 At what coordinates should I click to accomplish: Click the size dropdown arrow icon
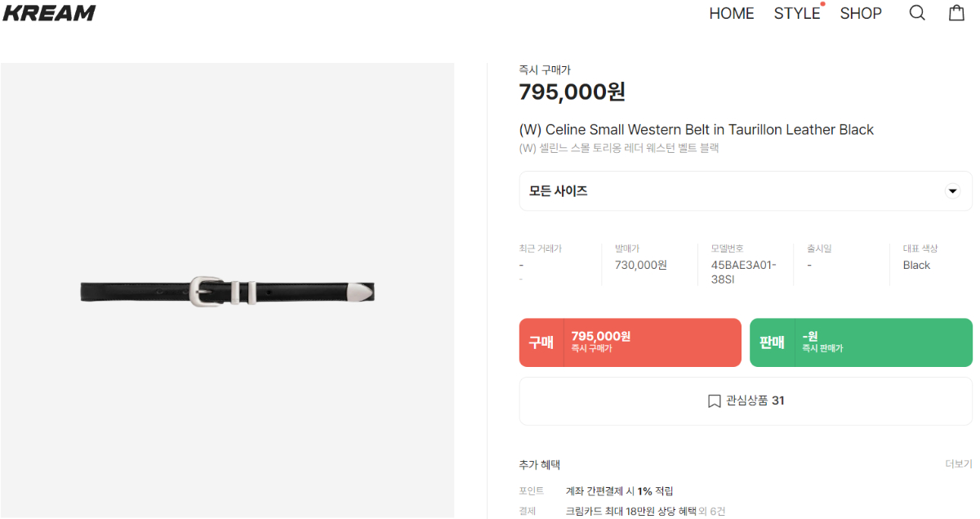click(952, 191)
